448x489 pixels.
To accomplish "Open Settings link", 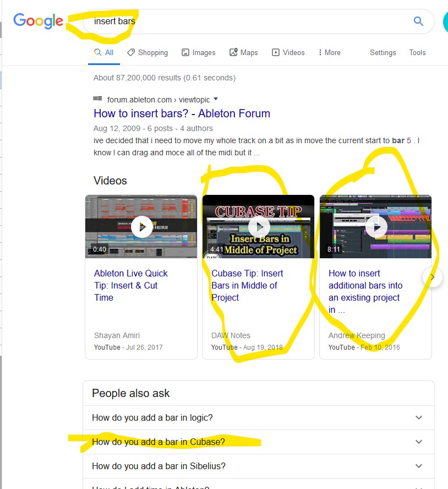I will [383, 52].
